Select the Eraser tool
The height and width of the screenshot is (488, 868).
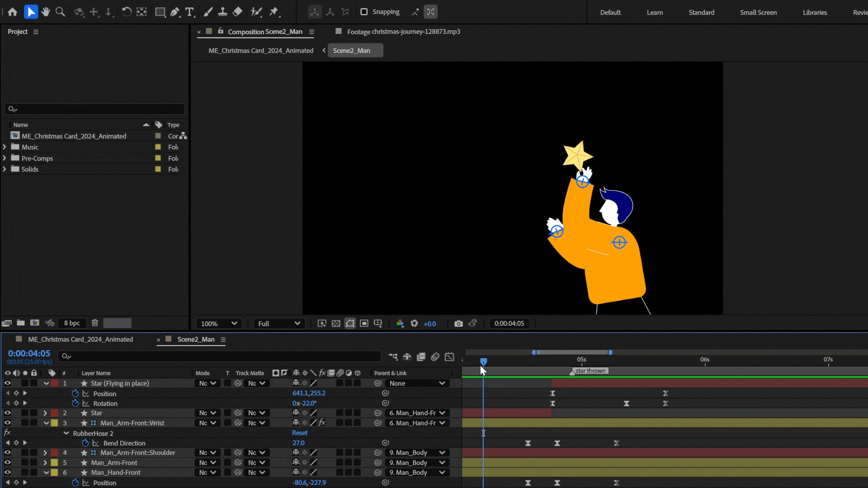[237, 12]
